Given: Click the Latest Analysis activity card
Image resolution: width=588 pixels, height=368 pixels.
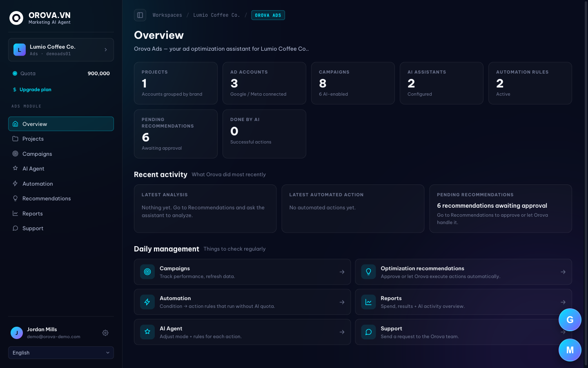Looking at the screenshot, I should coord(205,209).
